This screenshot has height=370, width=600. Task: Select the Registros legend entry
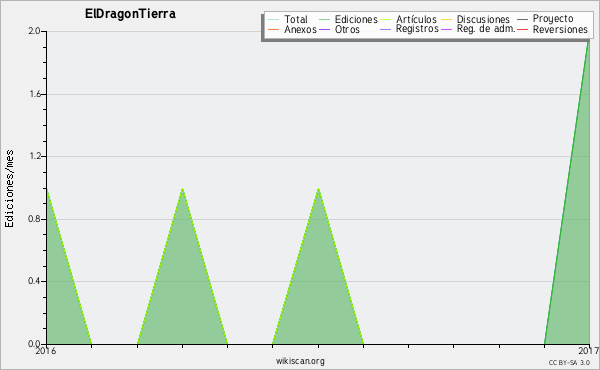point(417,29)
